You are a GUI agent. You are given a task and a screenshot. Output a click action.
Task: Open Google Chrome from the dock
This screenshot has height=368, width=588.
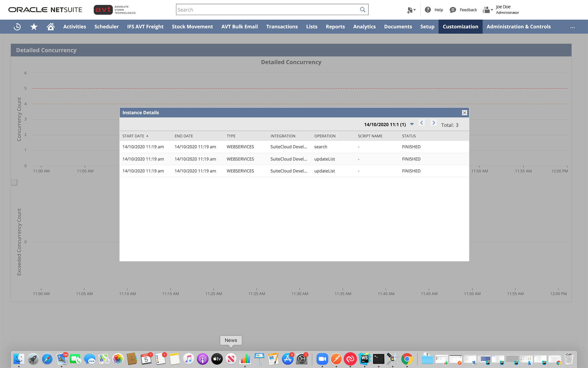click(407, 358)
